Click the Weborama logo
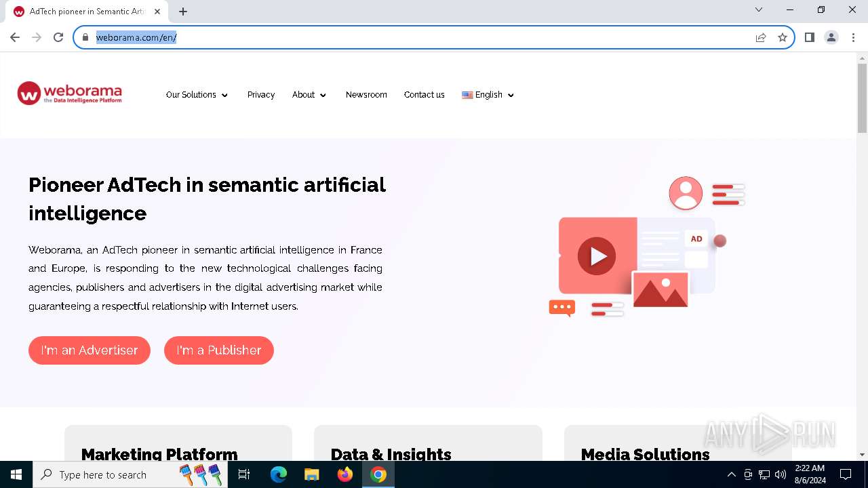The height and width of the screenshot is (488, 868). click(69, 94)
